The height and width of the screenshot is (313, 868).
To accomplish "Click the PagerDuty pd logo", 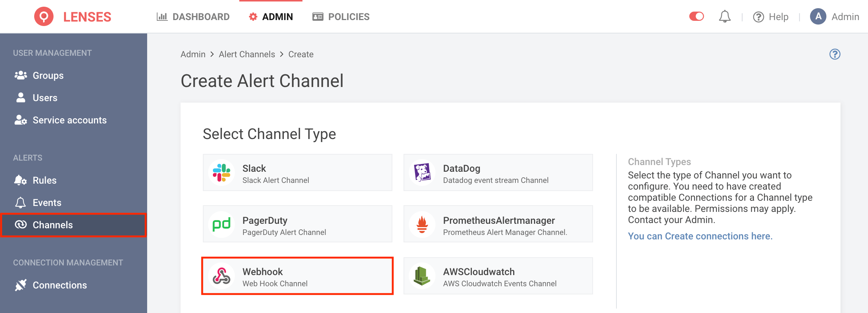I will click(x=221, y=224).
